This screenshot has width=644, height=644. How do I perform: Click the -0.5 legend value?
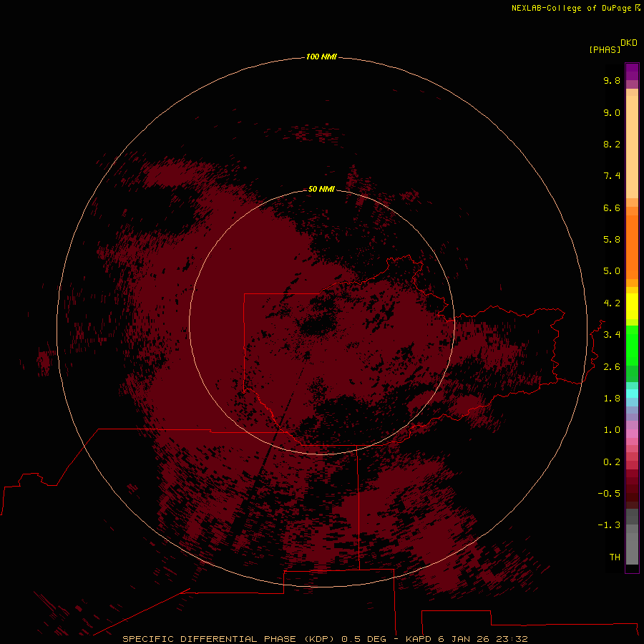click(x=609, y=493)
